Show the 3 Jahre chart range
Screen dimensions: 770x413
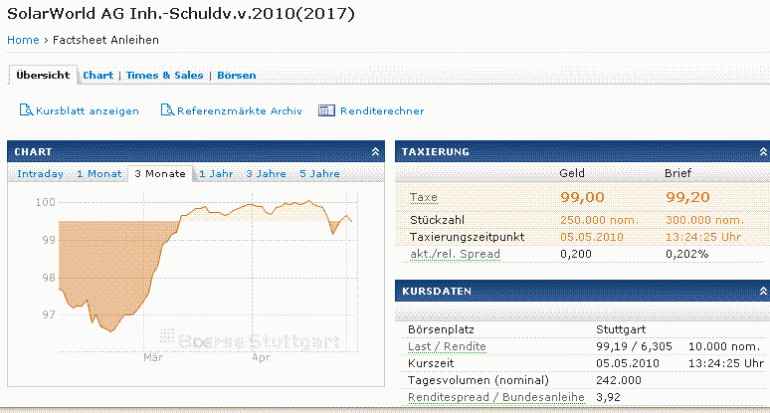[266, 174]
